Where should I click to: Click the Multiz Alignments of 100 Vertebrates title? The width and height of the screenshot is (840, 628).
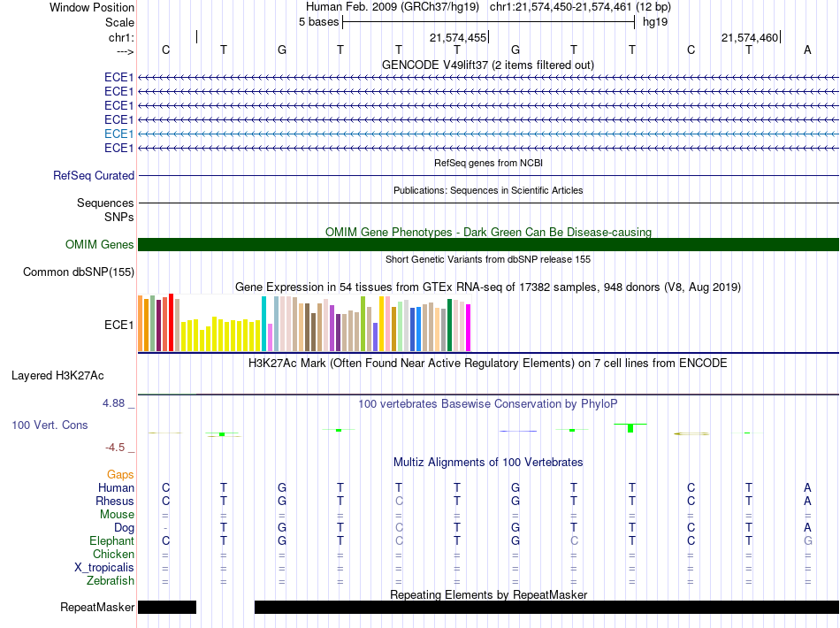488,463
